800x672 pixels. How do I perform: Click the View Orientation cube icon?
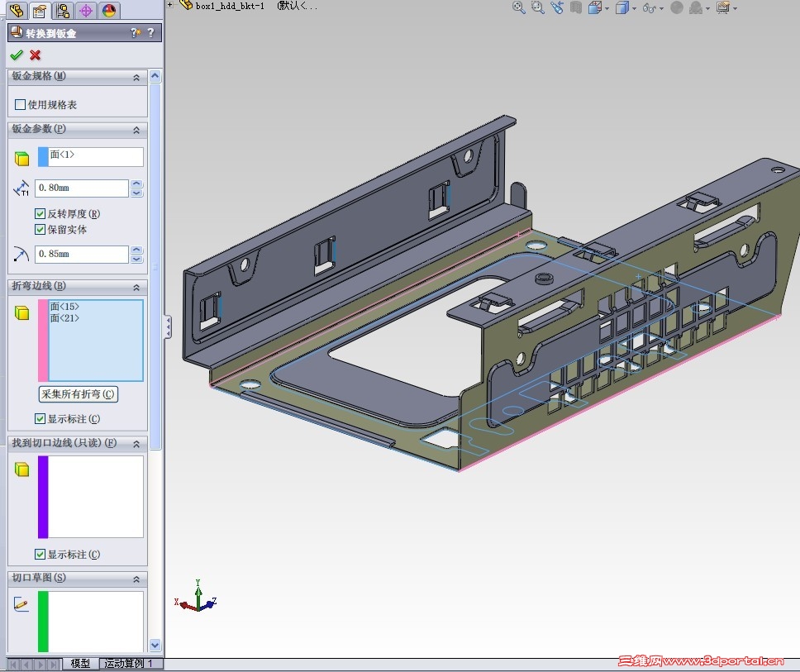coord(594,7)
